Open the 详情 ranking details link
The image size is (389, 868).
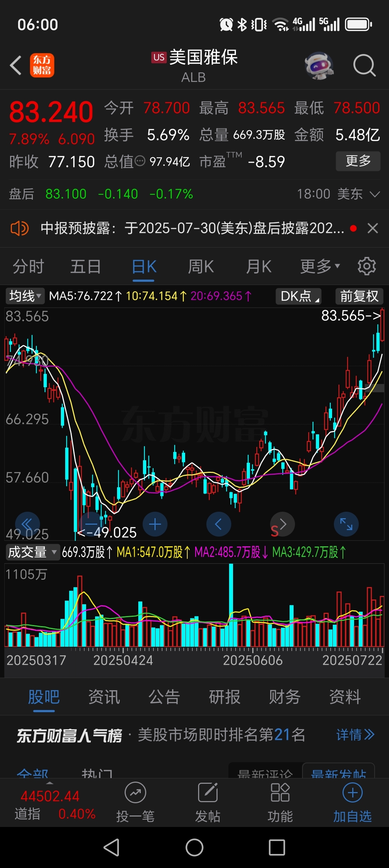(356, 734)
